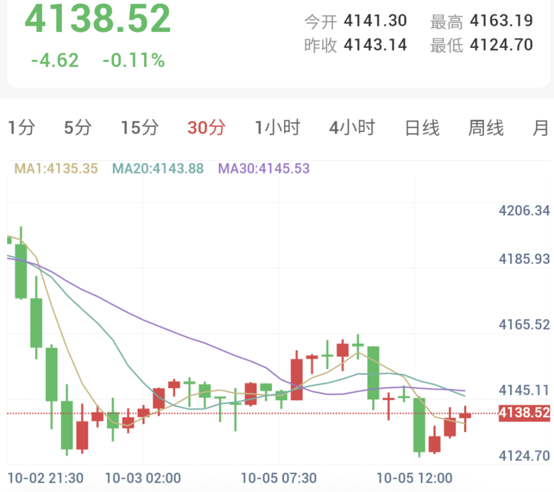Click the MA1:4135.35 indicator label
This screenshot has height=492, width=554.
[x=56, y=168]
